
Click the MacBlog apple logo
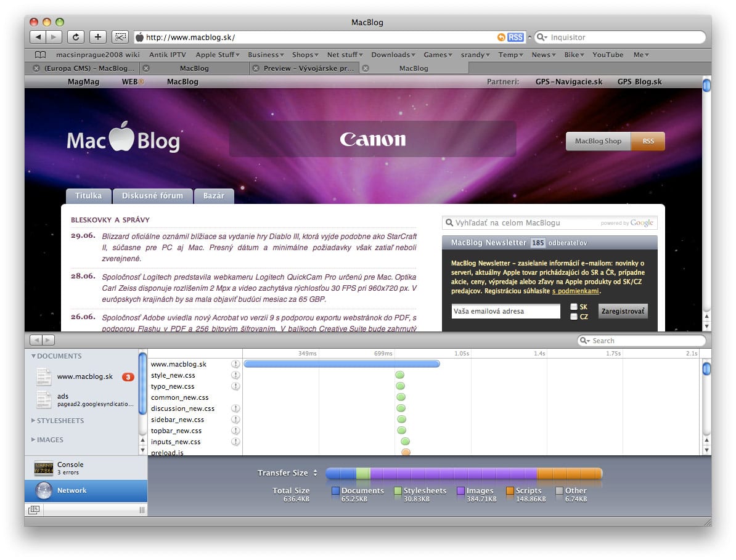[122, 137]
